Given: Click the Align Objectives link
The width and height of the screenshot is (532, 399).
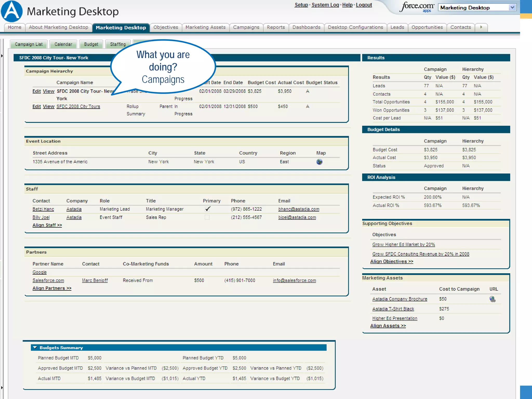Looking at the screenshot, I should click(x=391, y=262).
